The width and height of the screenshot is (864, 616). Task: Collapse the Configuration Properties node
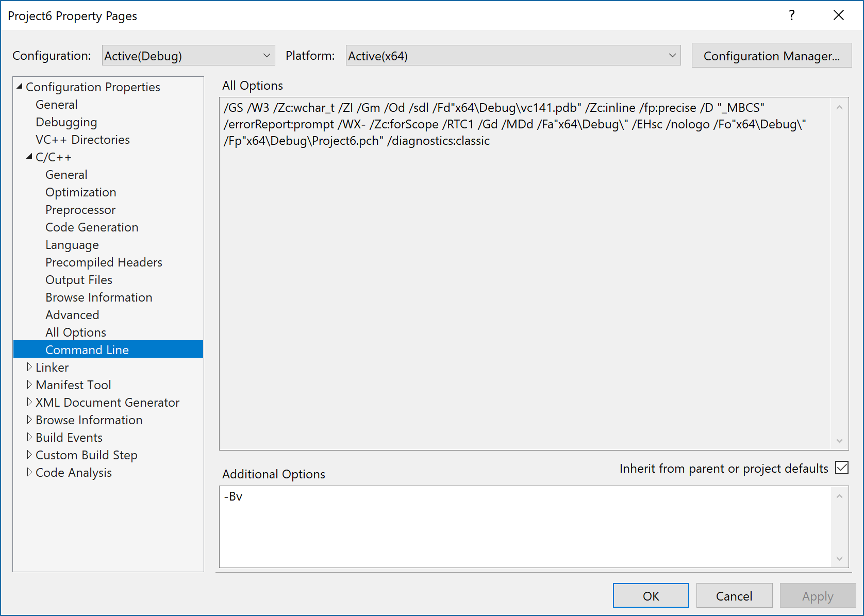pos(20,87)
